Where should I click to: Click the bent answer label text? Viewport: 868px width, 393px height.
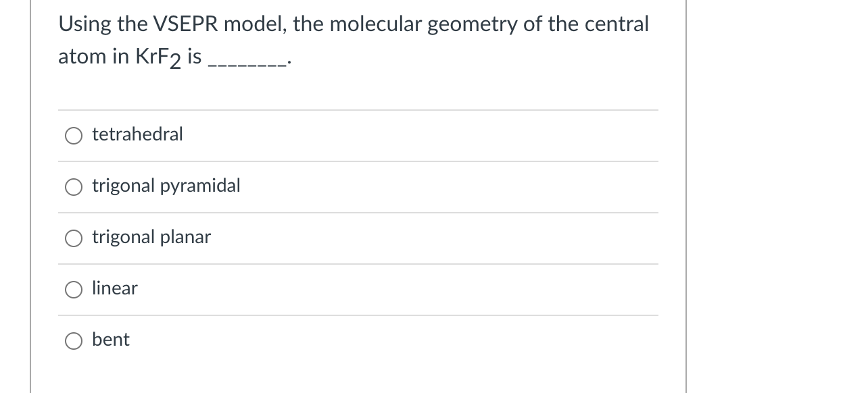110,339
